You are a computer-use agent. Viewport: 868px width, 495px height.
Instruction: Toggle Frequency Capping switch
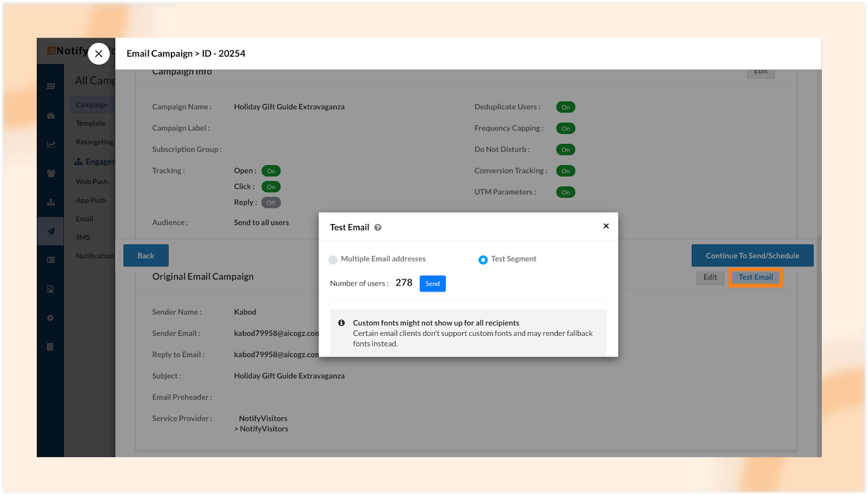tap(565, 128)
